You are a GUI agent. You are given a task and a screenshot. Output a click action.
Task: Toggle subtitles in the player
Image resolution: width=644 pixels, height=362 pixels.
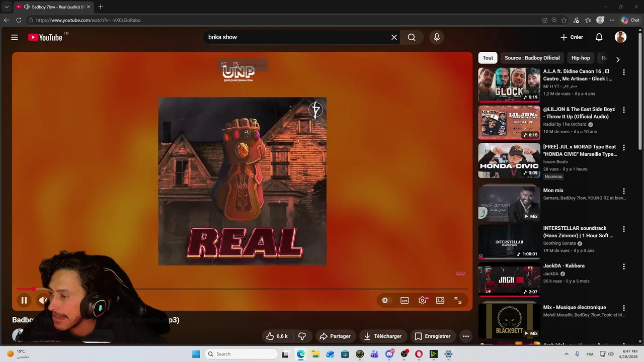click(405, 300)
